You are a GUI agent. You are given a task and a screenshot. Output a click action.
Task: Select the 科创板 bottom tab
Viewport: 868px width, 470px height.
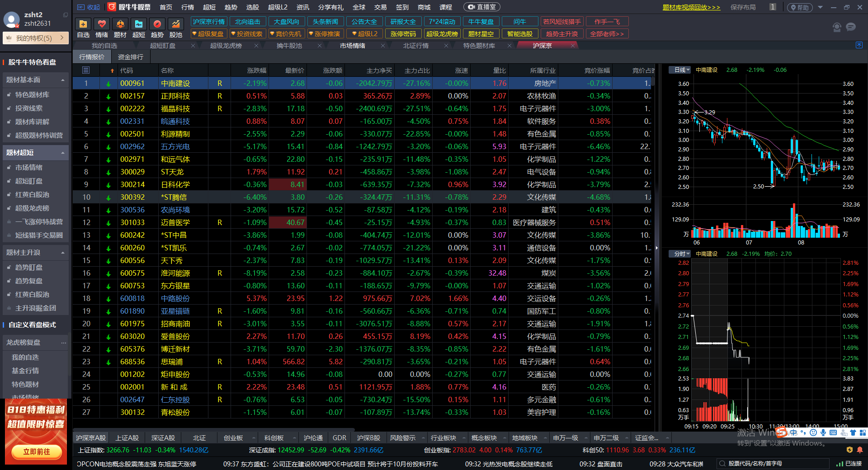click(x=274, y=438)
